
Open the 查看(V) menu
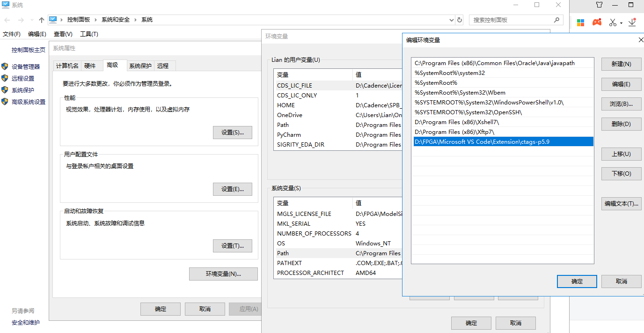pos(63,34)
